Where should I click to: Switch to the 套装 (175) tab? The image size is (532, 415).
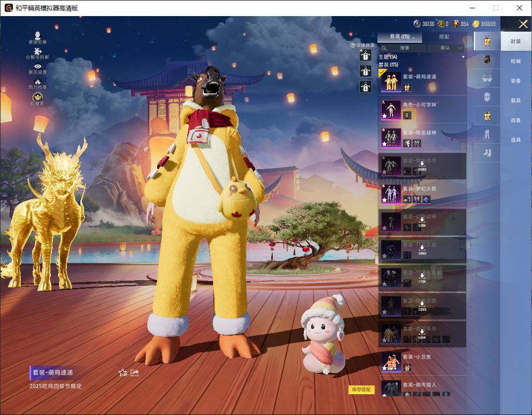[400, 37]
